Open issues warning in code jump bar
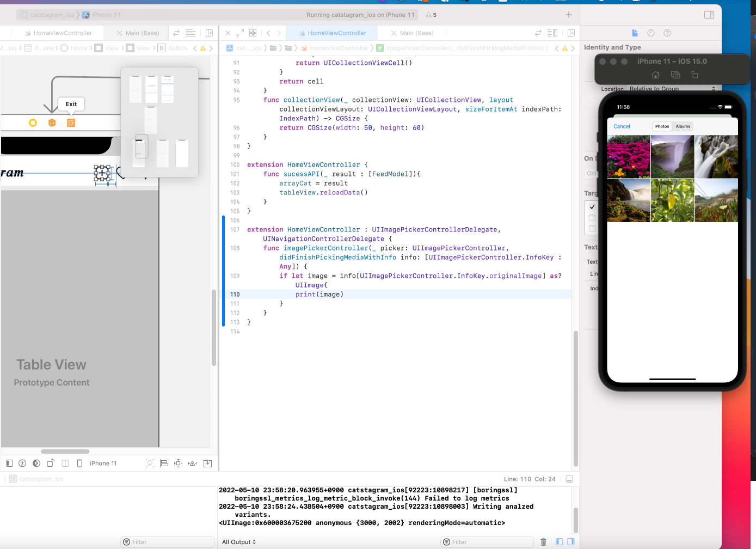This screenshot has width=756, height=549. pos(565,48)
